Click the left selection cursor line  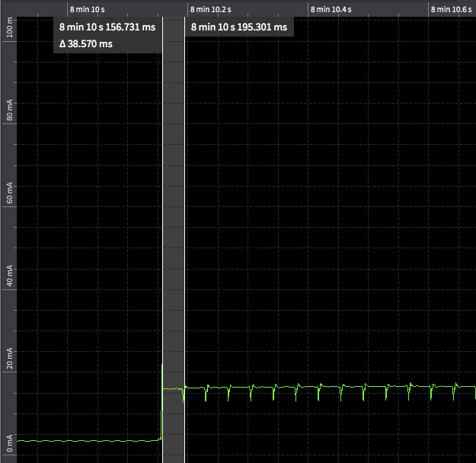[x=162, y=228]
